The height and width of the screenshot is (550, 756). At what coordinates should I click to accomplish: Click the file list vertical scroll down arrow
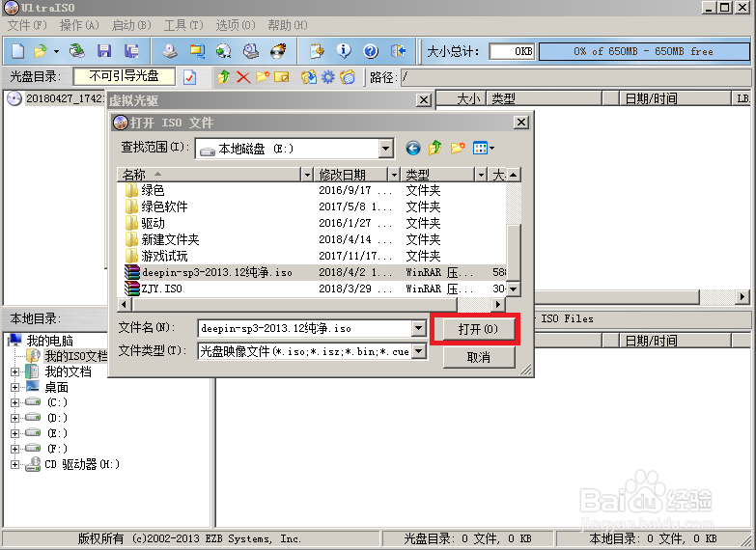(x=514, y=289)
